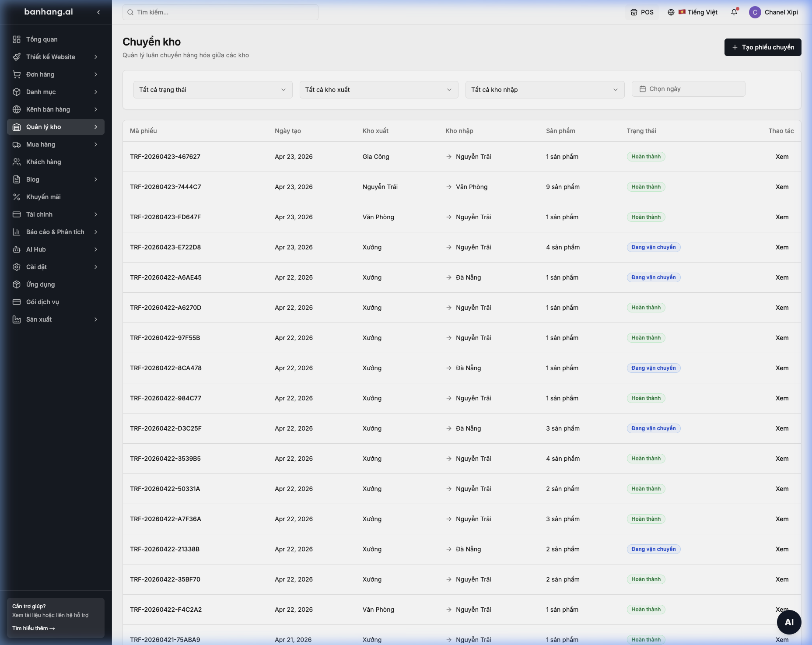The height and width of the screenshot is (645, 812).
Task: Open the Khách hàng menu item
Action: [56, 162]
